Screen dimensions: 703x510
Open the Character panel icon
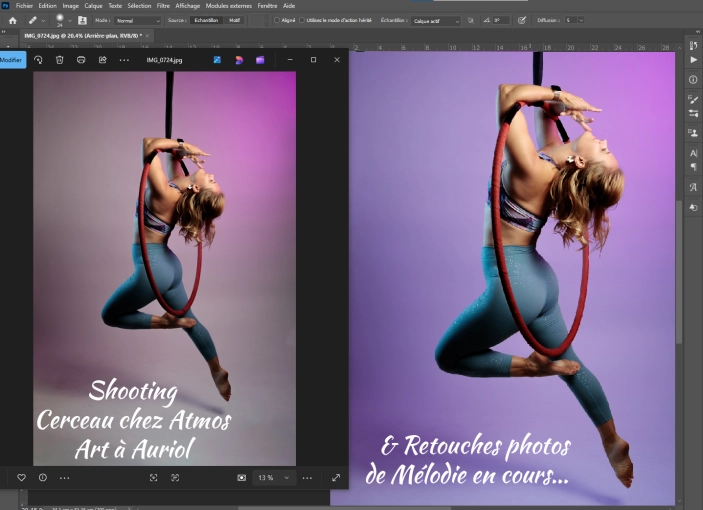693,154
